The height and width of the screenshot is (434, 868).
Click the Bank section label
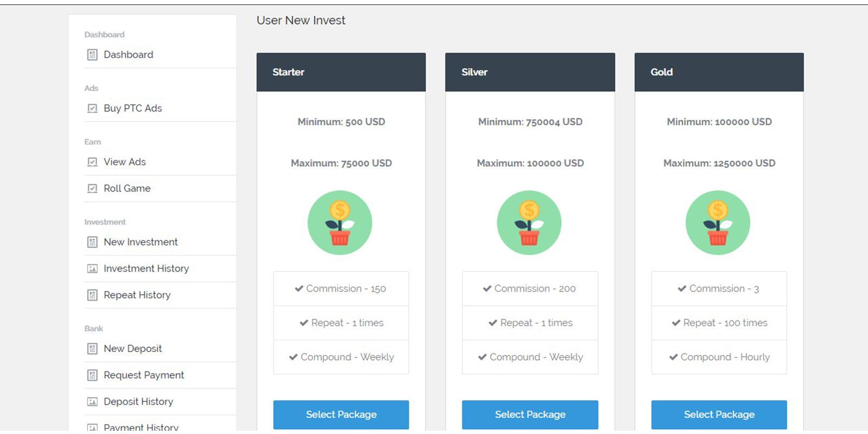pyautogui.click(x=93, y=329)
